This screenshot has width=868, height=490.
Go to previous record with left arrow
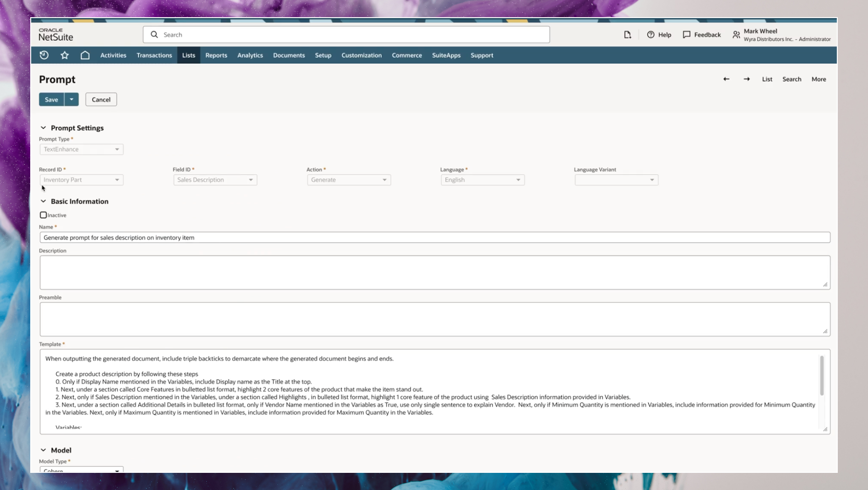(726, 79)
